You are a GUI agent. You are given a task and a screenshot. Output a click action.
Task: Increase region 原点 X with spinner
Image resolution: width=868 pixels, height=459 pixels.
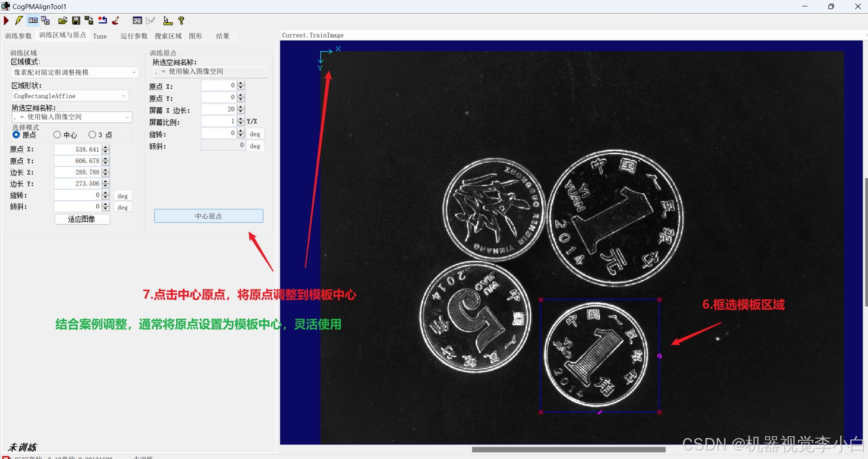pyautogui.click(x=106, y=147)
